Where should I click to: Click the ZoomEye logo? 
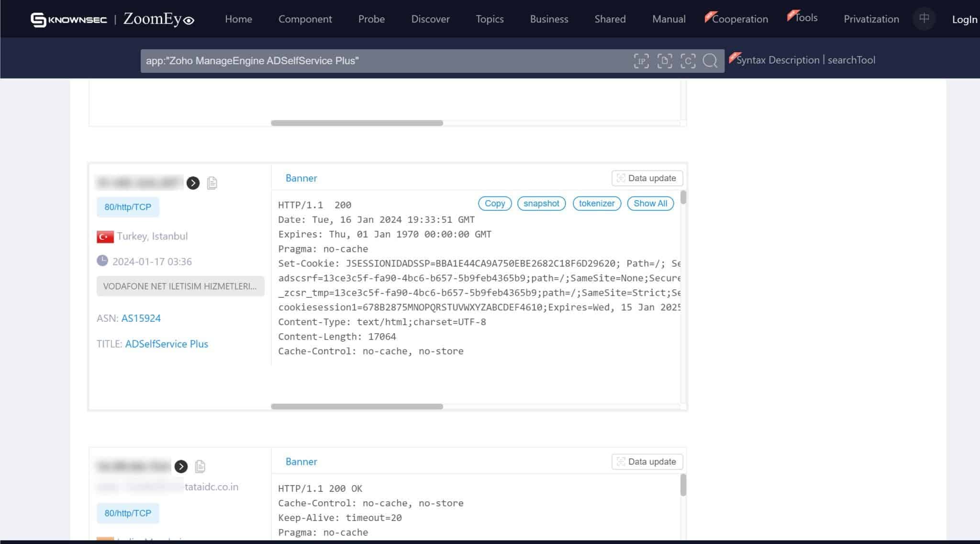click(158, 19)
